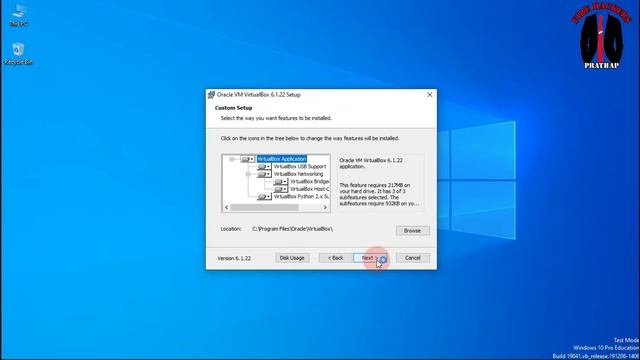
Task: Open the Disk Usage dialog
Action: pos(292,258)
